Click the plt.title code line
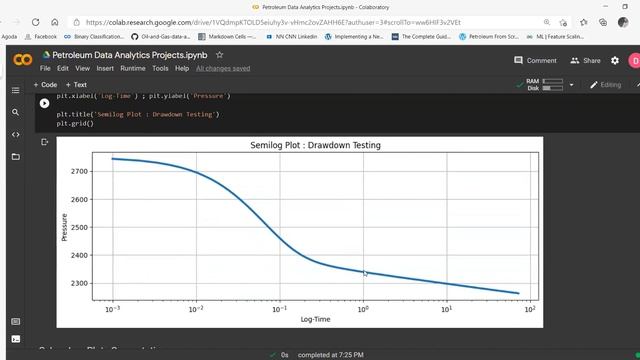 click(x=138, y=114)
